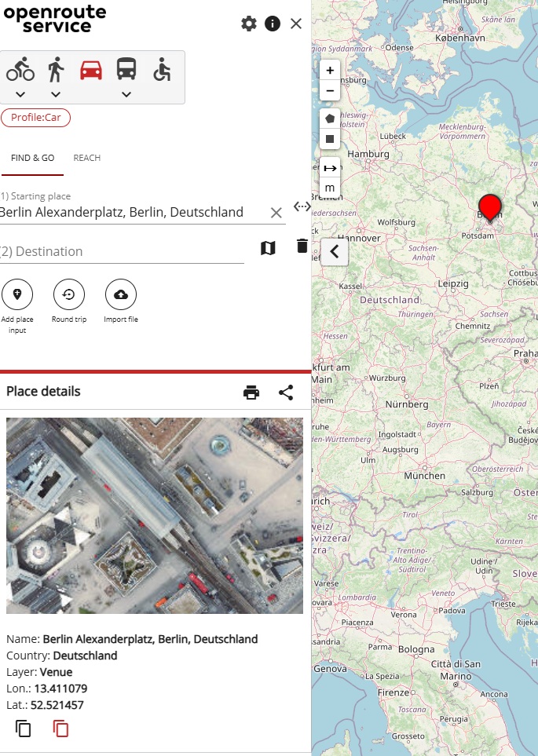Switch to the REACH tab
Image resolution: width=538 pixels, height=756 pixels.
[87, 158]
